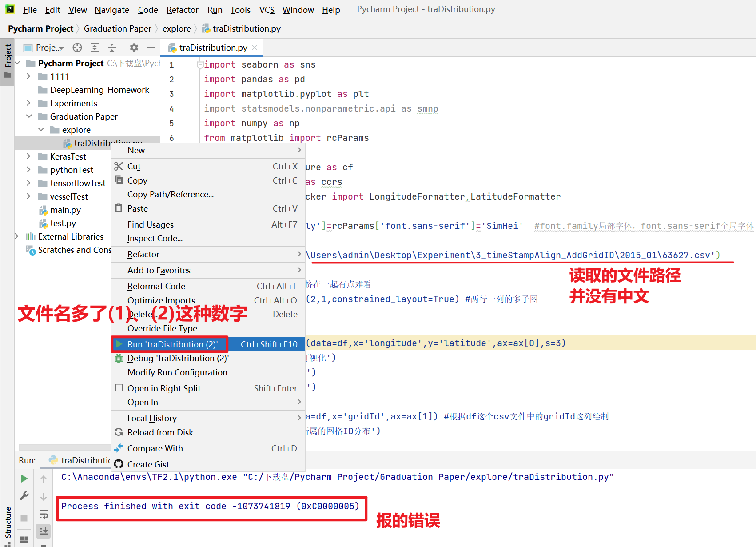
Task: Choose Modify Run Configuration from the menu
Action: [179, 372]
